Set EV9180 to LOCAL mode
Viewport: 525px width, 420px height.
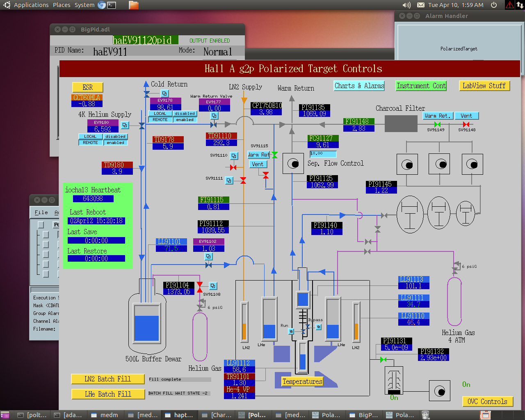(x=90, y=137)
